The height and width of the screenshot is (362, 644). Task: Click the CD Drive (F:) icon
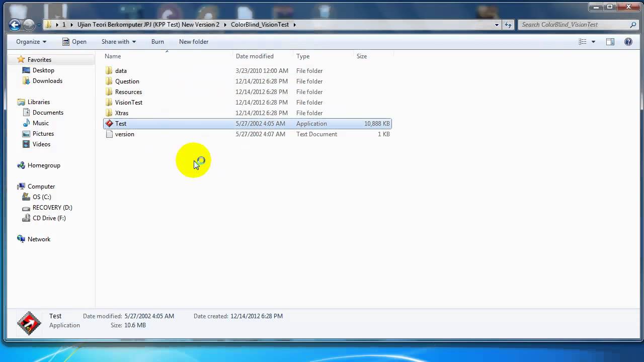[26, 218]
